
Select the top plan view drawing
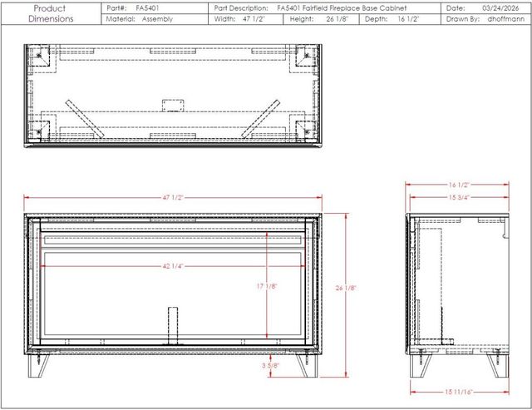173,96
